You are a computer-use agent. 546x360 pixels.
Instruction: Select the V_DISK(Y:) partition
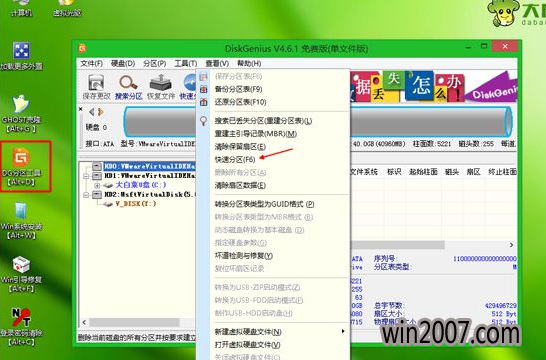(136, 204)
